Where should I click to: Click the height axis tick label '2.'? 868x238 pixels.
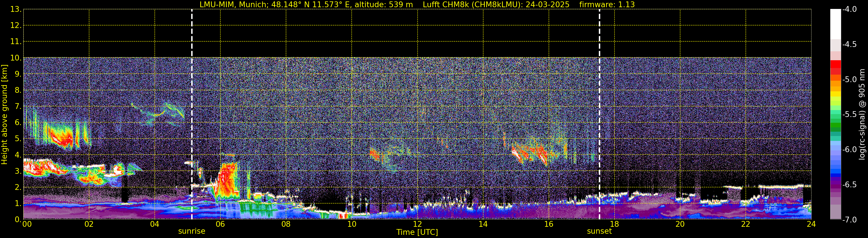[x=18, y=188]
